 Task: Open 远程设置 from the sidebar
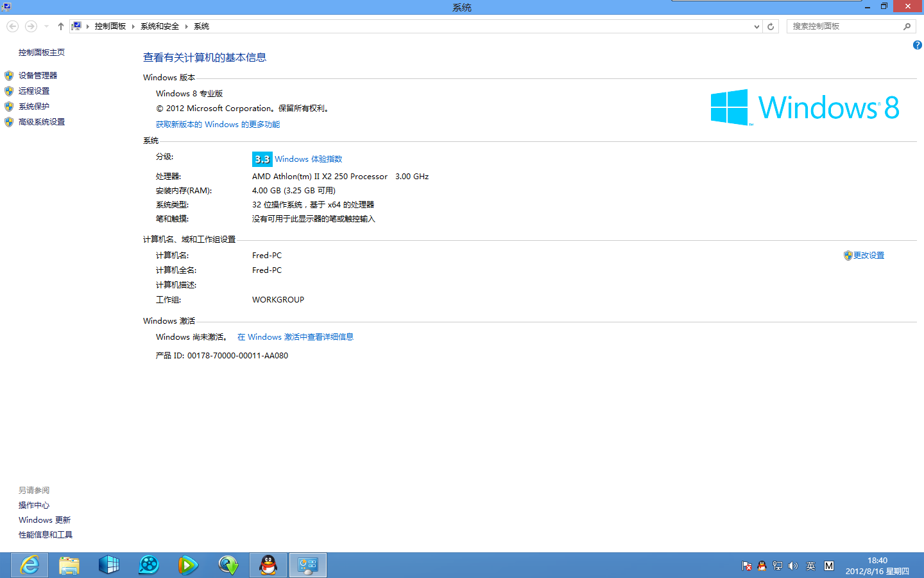click(34, 91)
